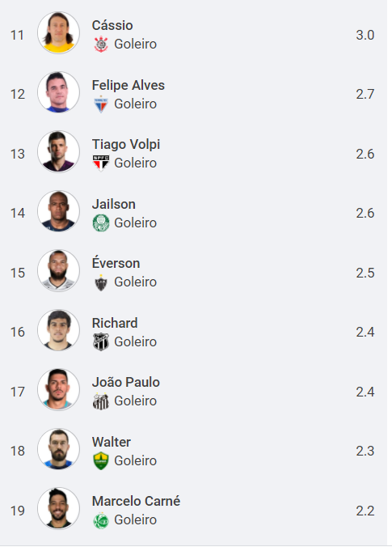Open Walter's player photo
Screen dimensions: 392x547
pyautogui.click(x=58, y=449)
